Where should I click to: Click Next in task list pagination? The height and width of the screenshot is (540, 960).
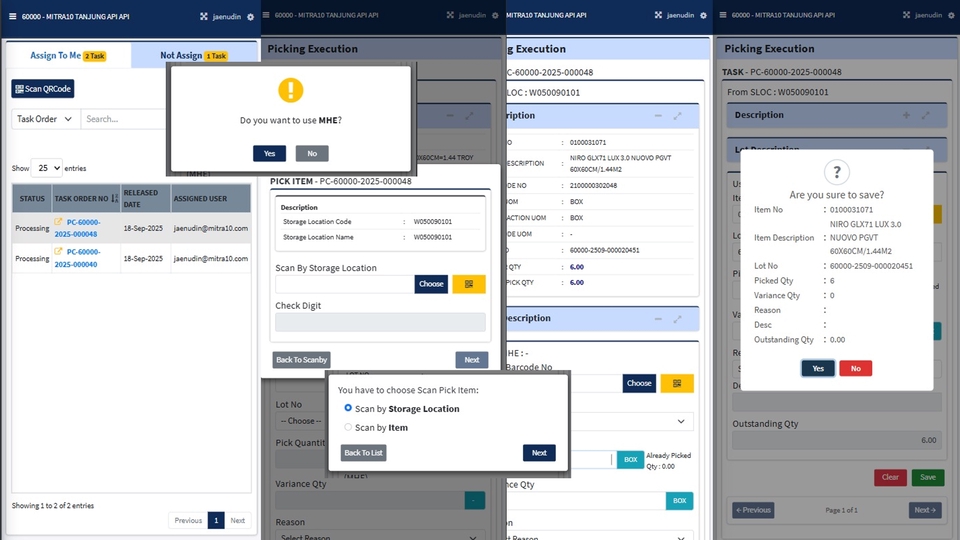[238, 520]
